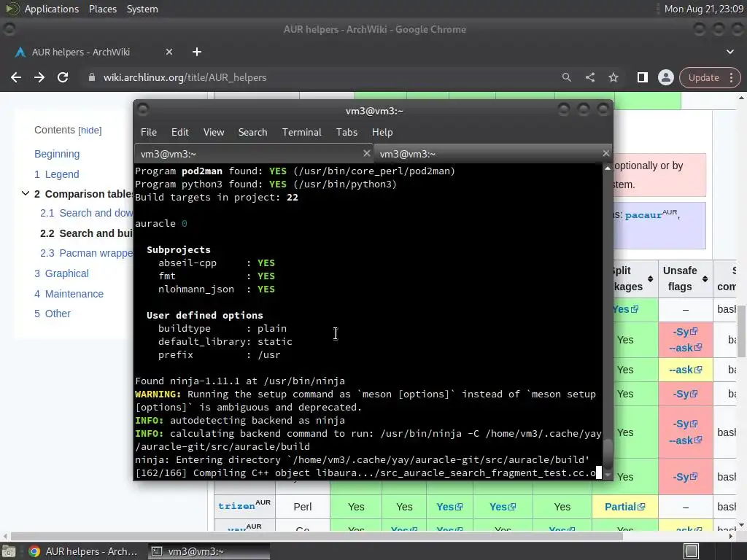The width and height of the screenshot is (747, 560).
Task: Open the System menu
Action: point(142,9)
